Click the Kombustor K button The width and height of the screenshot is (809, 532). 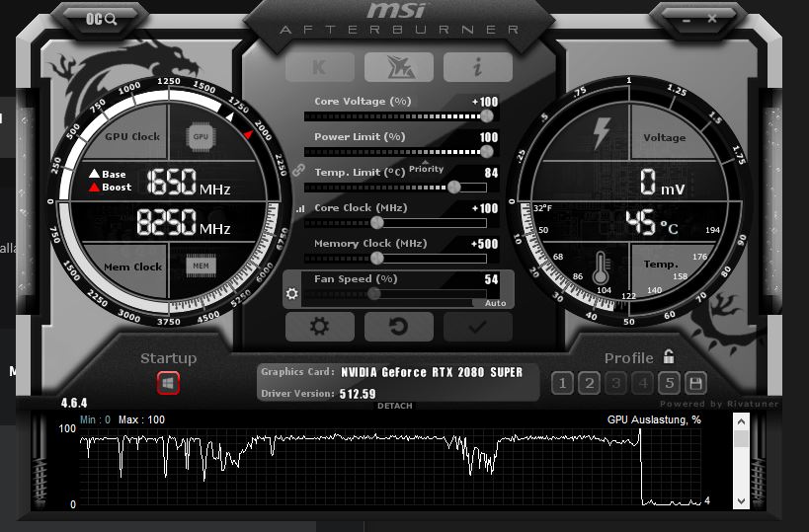(320, 67)
